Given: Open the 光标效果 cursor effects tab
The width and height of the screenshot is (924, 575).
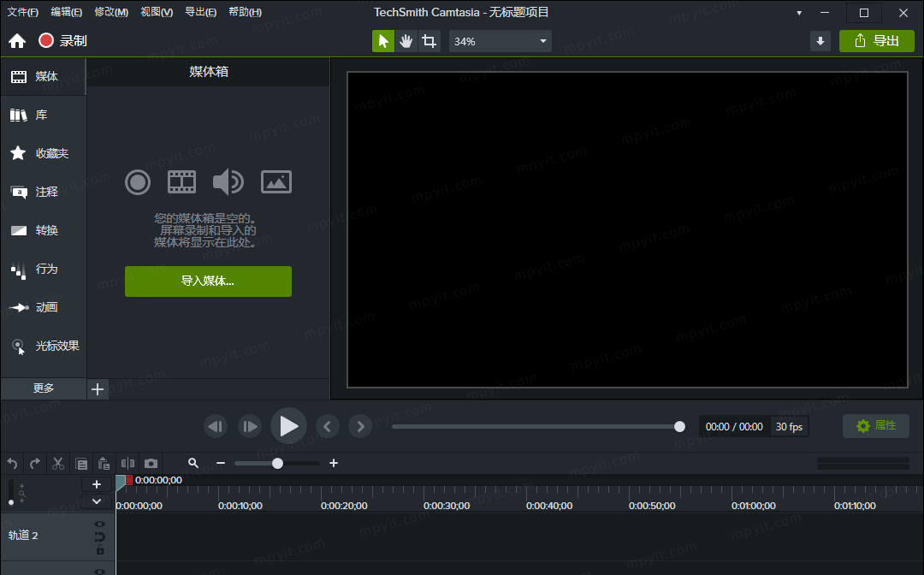Looking at the screenshot, I should click(44, 346).
